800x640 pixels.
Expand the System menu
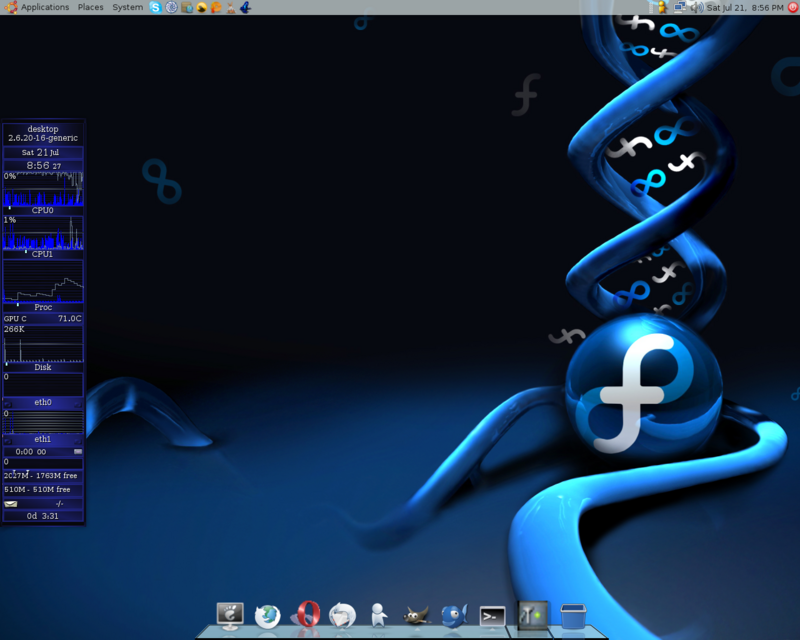point(127,7)
